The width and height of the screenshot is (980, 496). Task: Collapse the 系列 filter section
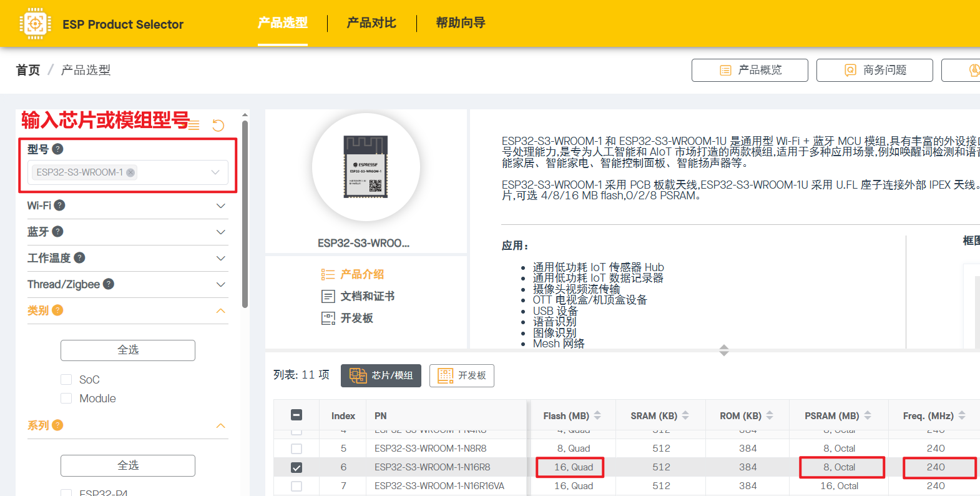click(x=221, y=425)
